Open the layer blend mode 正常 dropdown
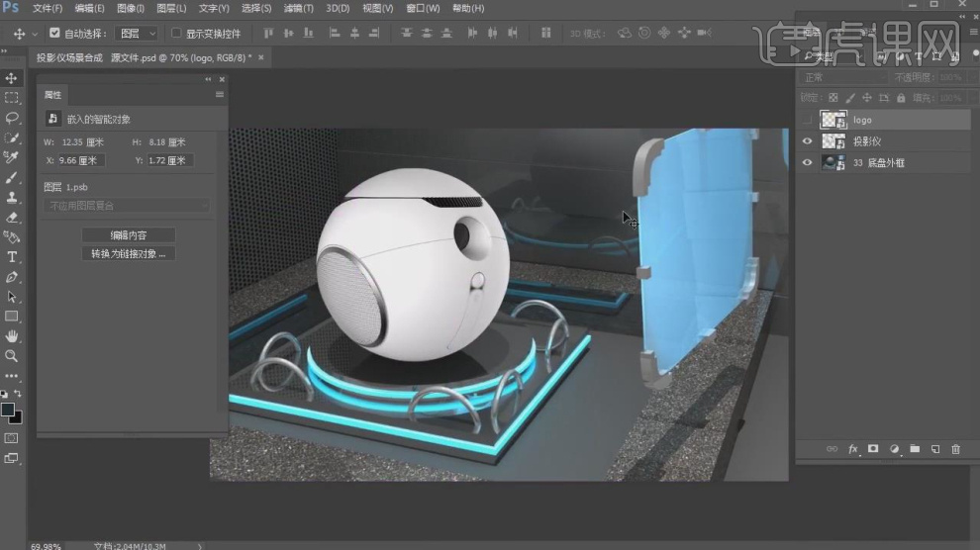980x550 pixels. tap(843, 77)
